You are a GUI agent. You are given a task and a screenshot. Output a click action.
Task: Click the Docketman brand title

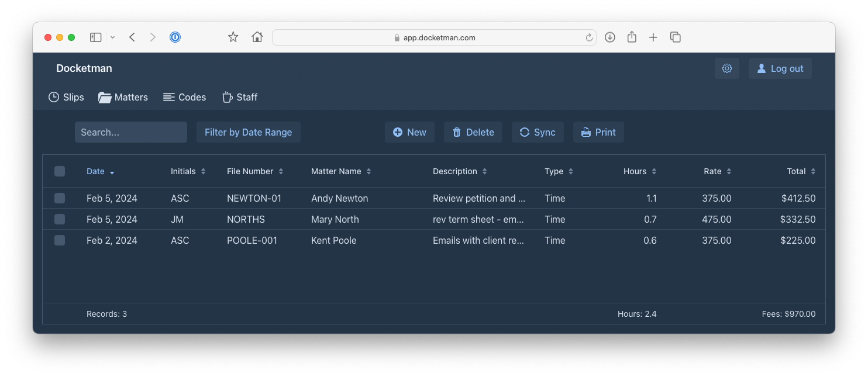click(84, 68)
